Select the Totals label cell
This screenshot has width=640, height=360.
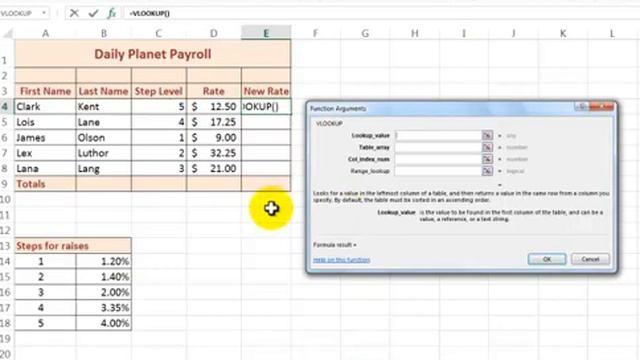(x=45, y=184)
